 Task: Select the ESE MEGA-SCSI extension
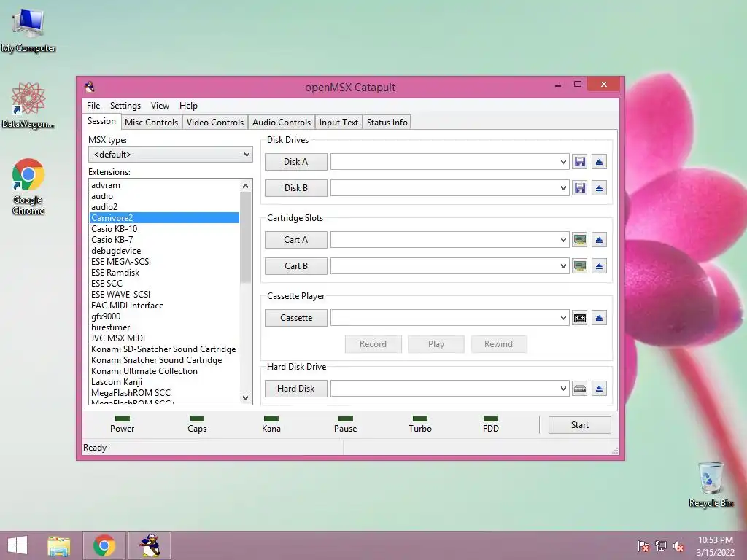164,262
